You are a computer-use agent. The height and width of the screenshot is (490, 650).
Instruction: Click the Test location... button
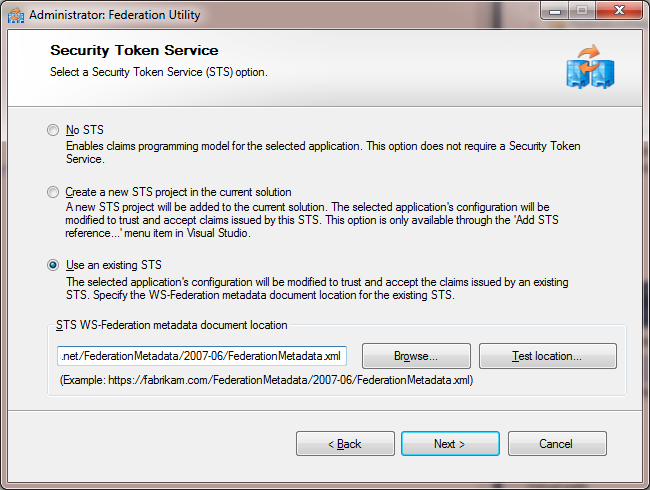(x=548, y=356)
